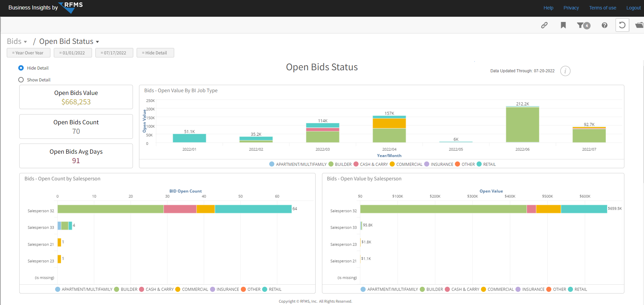Select the Show Detail radio button
The image size is (644, 305).
[x=21, y=80]
